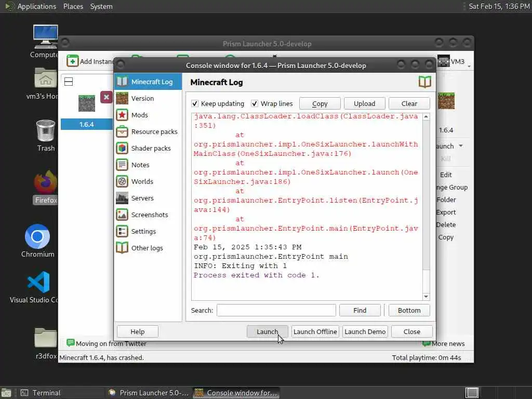This screenshot has height=399, width=532.
Task: Open the r3dfox folder desktop icon
Action: click(x=46, y=343)
